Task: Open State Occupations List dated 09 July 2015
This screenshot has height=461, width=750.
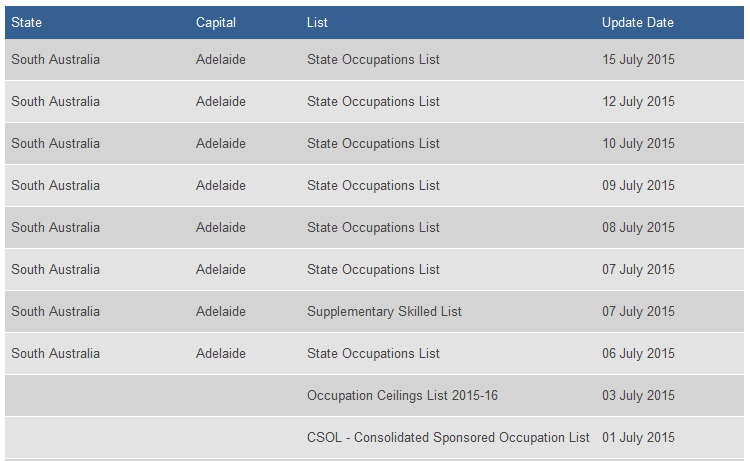Action: click(373, 186)
